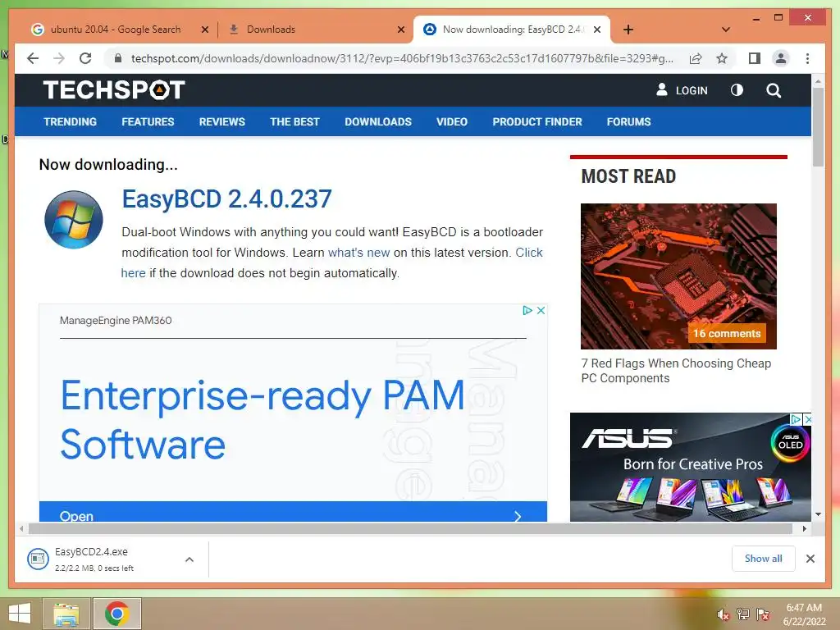Open the what's new link
The image size is (840, 630).
point(358,253)
